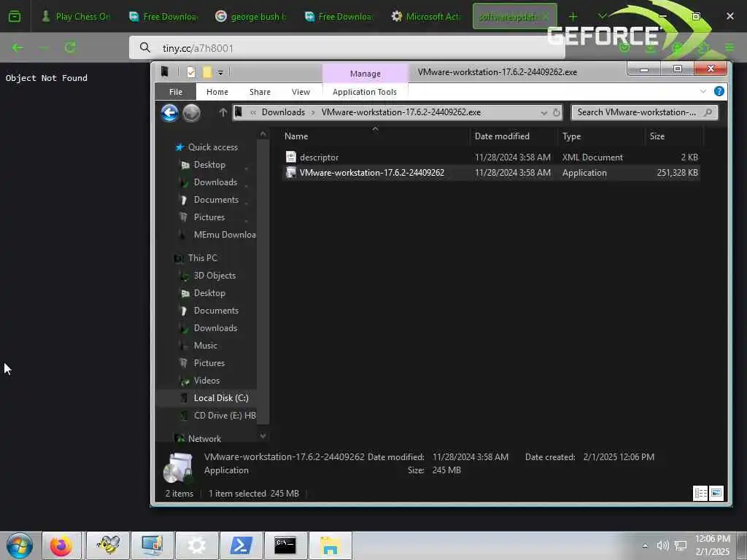The image size is (747, 560).
Task: Switch to the Microsoft Acti browser tab
Action: (426, 17)
